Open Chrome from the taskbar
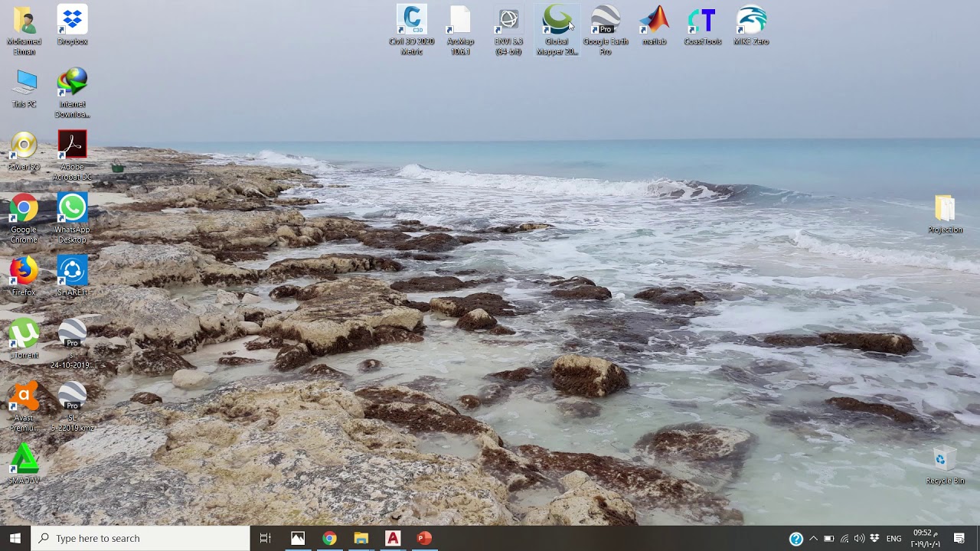This screenshot has height=551, width=980. click(329, 538)
